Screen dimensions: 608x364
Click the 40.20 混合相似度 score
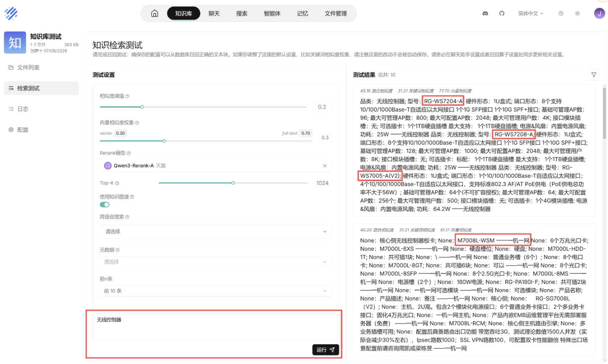[377, 230]
